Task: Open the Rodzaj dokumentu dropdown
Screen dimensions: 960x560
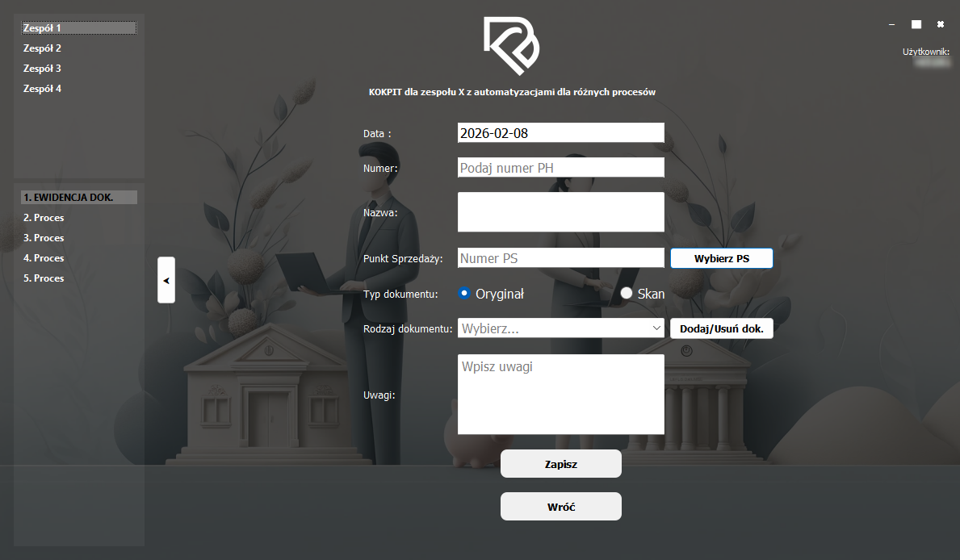Action: point(561,328)
